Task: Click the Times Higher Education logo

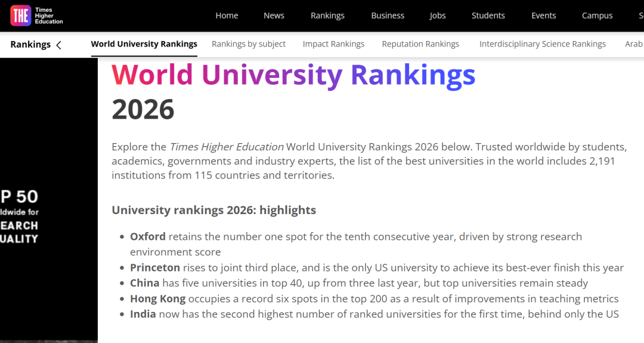Action: [36, 16]
